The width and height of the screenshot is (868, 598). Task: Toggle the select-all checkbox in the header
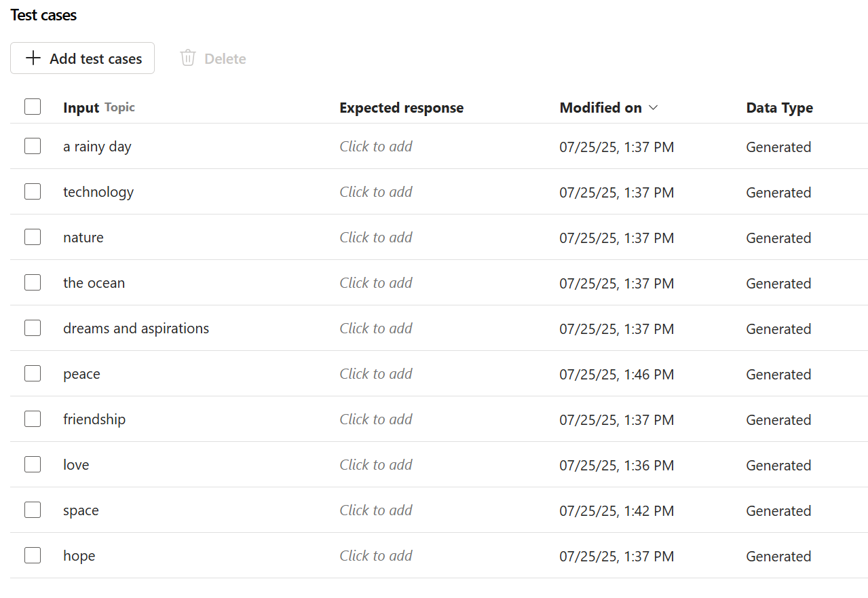click(32, 107)
